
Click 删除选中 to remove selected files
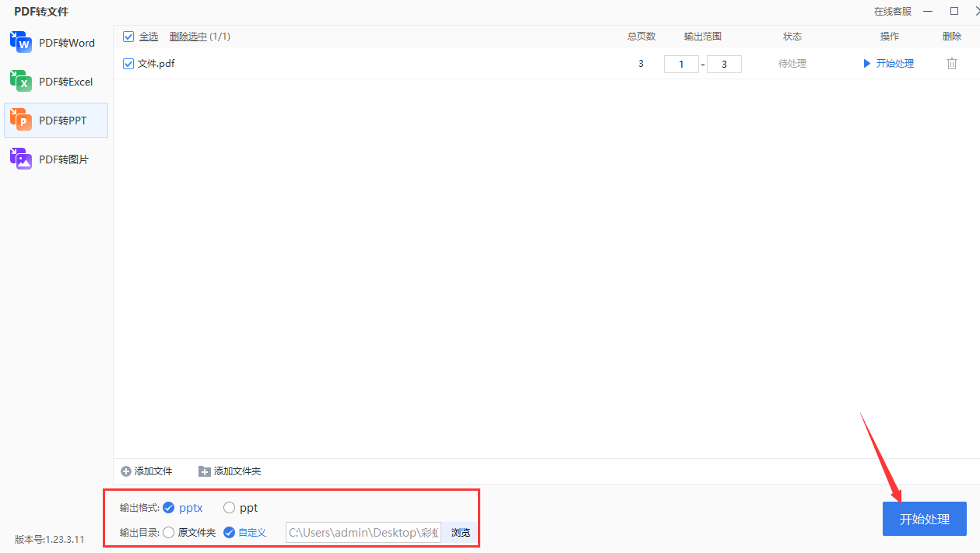[x=188, y=37]
